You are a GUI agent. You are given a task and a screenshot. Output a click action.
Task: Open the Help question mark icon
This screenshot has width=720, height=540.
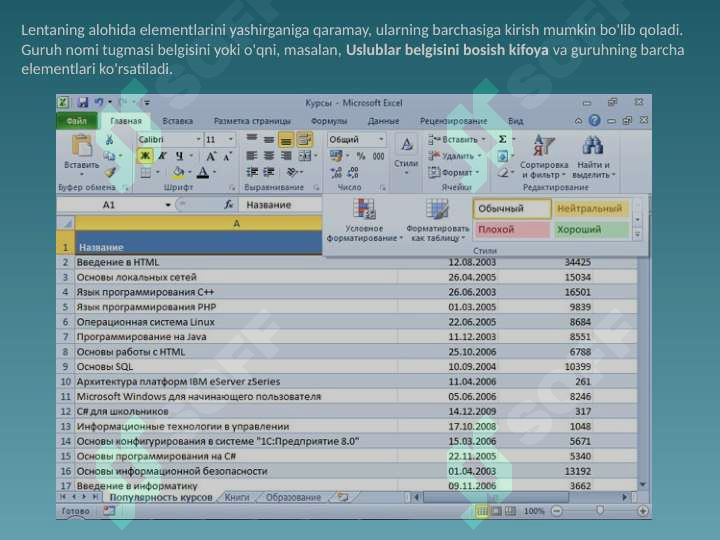594,120
